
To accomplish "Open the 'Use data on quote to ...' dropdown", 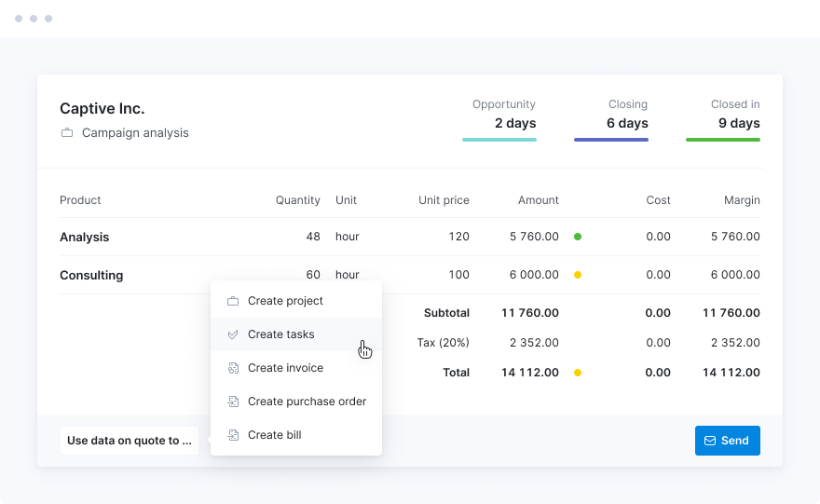I will tap(130, 441).
